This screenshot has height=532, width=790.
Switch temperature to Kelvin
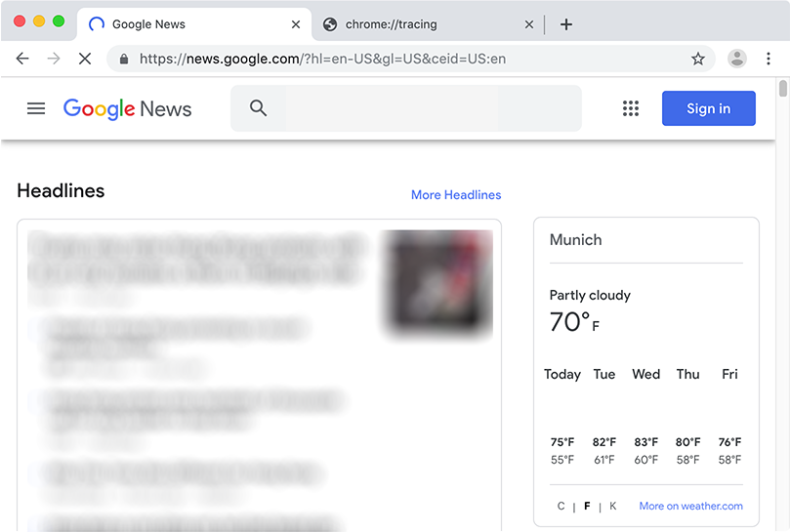[x=613, y=506]
